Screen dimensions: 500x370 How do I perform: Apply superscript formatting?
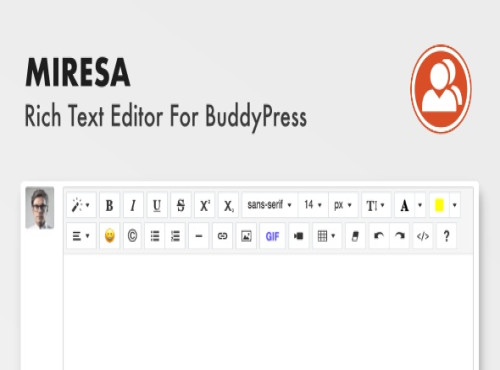click(x=205, y=205)
